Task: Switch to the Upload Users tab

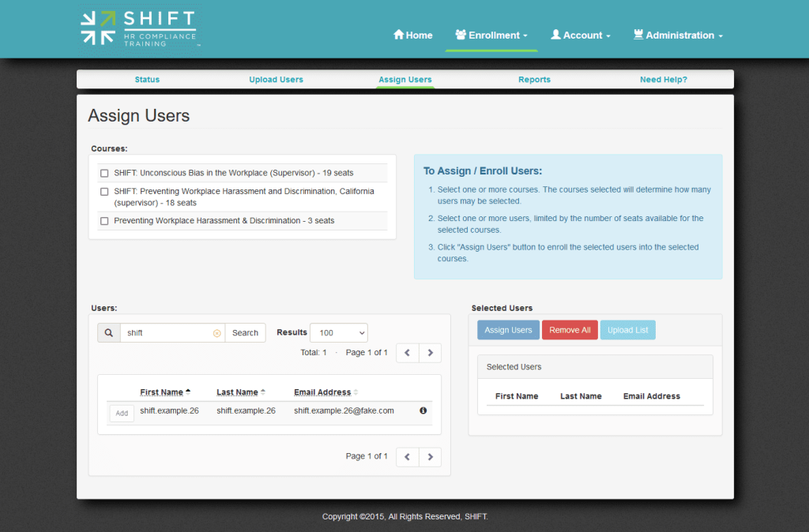Action: point(276,80)
